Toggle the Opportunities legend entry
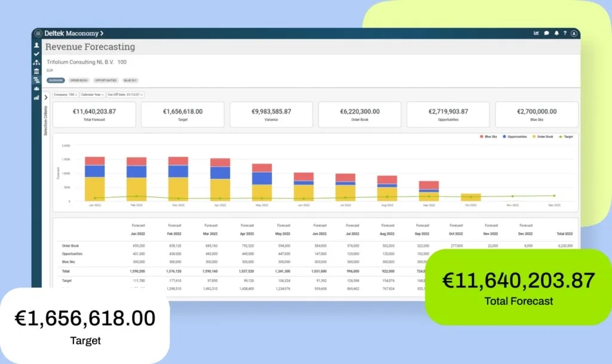 pyautogui.click(x=515, y=136)
